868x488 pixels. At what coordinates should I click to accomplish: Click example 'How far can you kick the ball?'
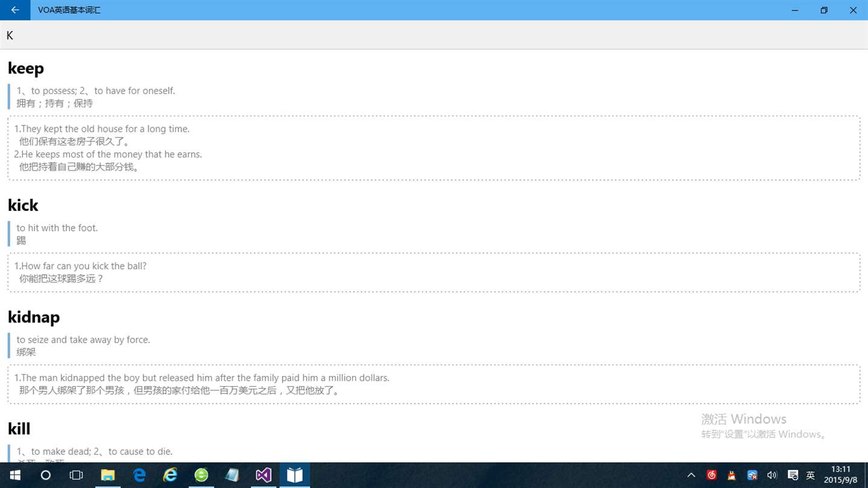click(x=80, y=266)
